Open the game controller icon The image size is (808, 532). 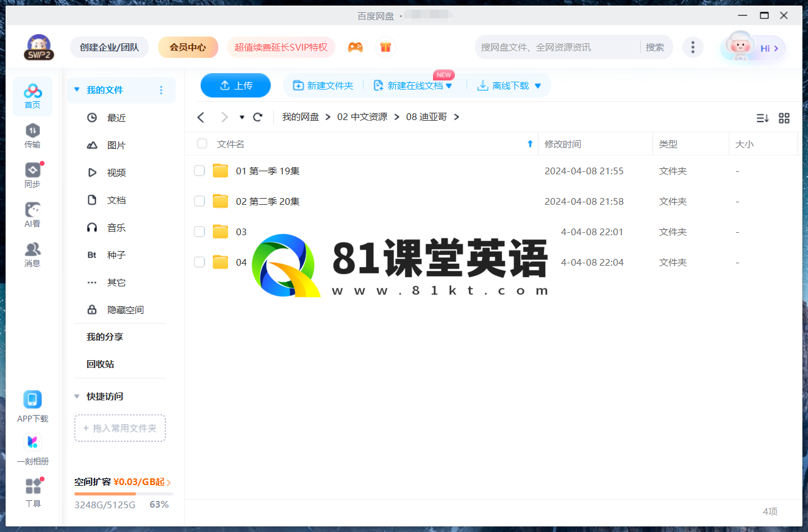click(x=356, y=47)
